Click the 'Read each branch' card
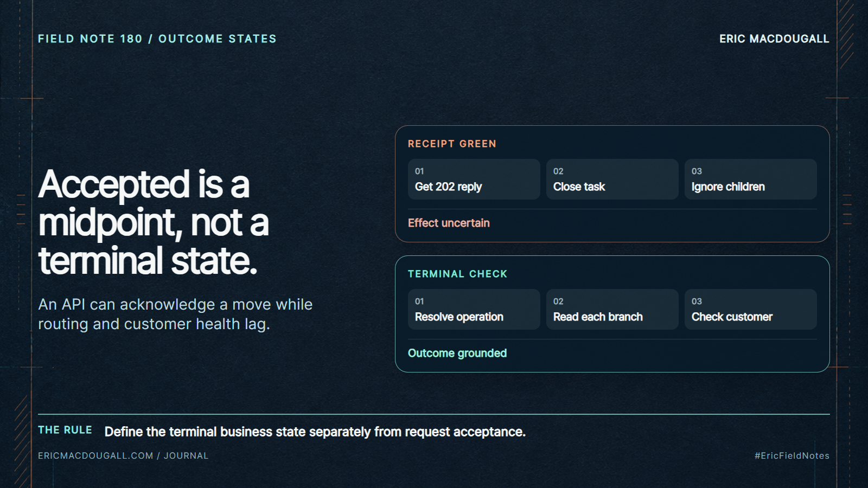 click(612, 309)
